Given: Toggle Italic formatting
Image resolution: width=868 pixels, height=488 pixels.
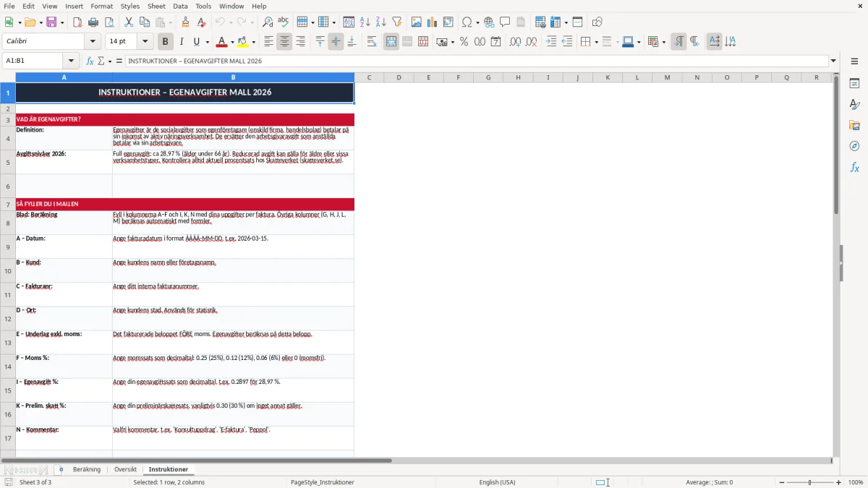Looking at the screenshot, I should click(x=182, y=42).
